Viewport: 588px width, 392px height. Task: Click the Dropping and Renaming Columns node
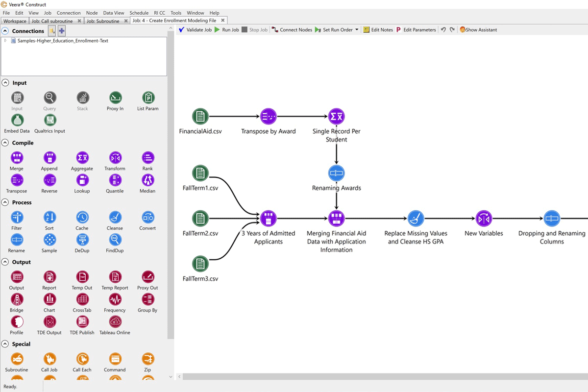click(552, 219)
